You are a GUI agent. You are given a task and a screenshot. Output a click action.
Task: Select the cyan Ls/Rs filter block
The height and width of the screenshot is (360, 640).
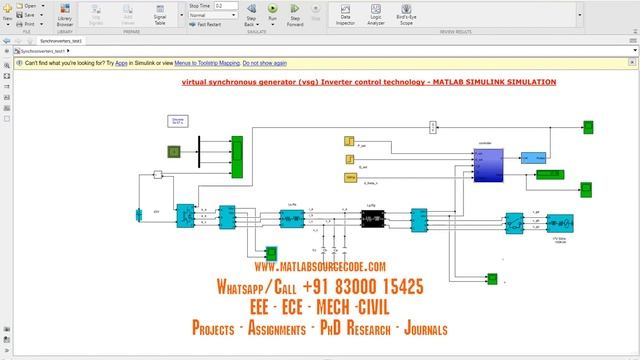tap(292, 219)
